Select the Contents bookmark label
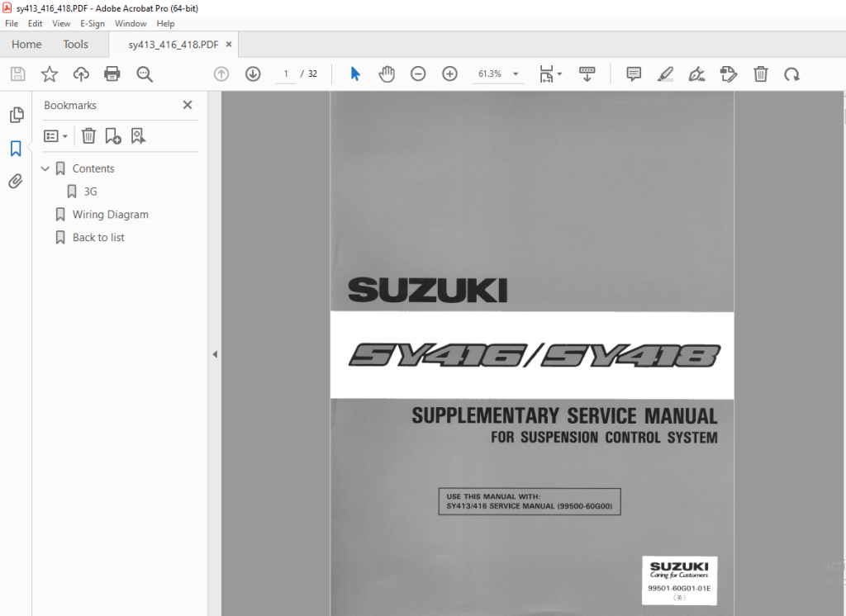Screen dimensions: 846x616 click(93, 168)
